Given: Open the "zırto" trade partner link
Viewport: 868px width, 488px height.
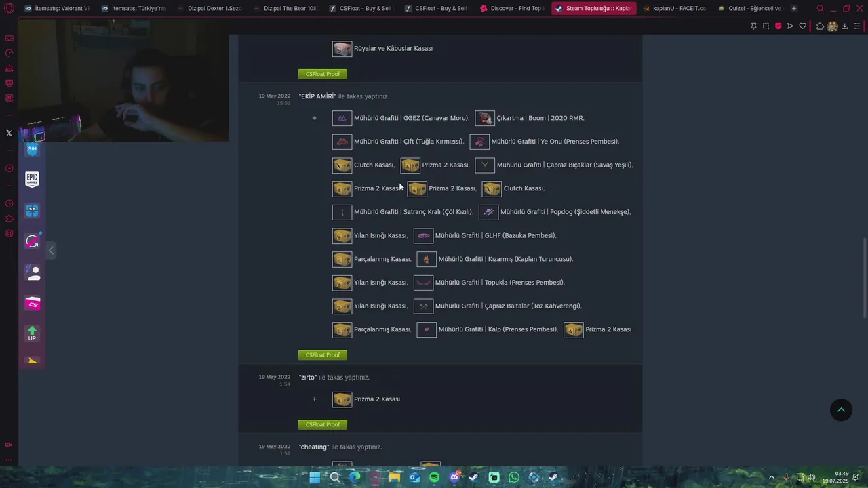Looking at the screenshot, I should [x=308, y=377].
